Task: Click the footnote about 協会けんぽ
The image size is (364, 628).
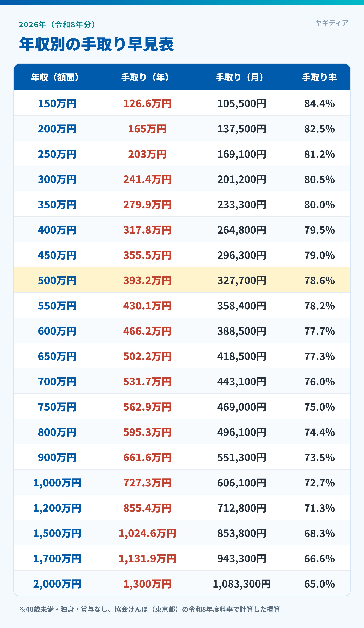Action: (x=149, y=610)
